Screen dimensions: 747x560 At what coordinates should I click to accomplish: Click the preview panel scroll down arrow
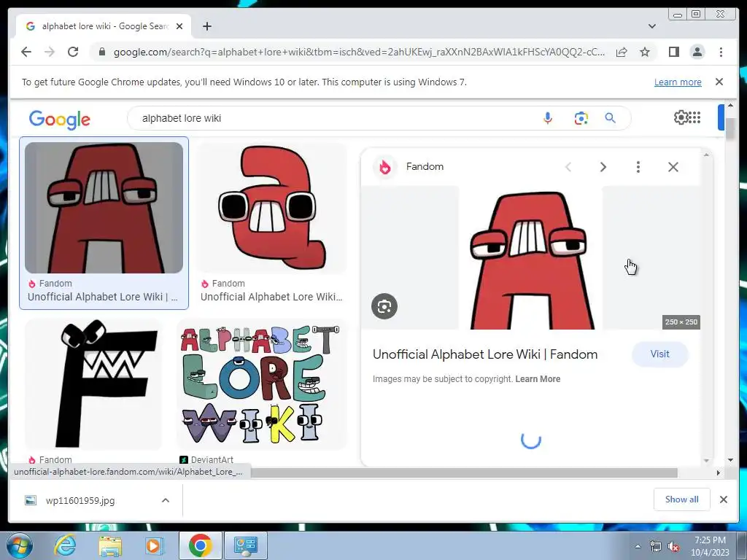[706, 461]
